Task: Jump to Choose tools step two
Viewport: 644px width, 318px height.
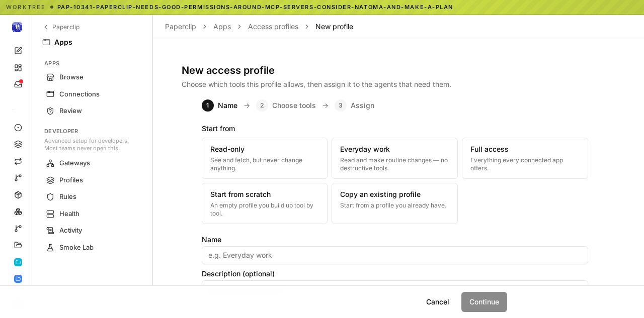Action: [x=286, y=105]
